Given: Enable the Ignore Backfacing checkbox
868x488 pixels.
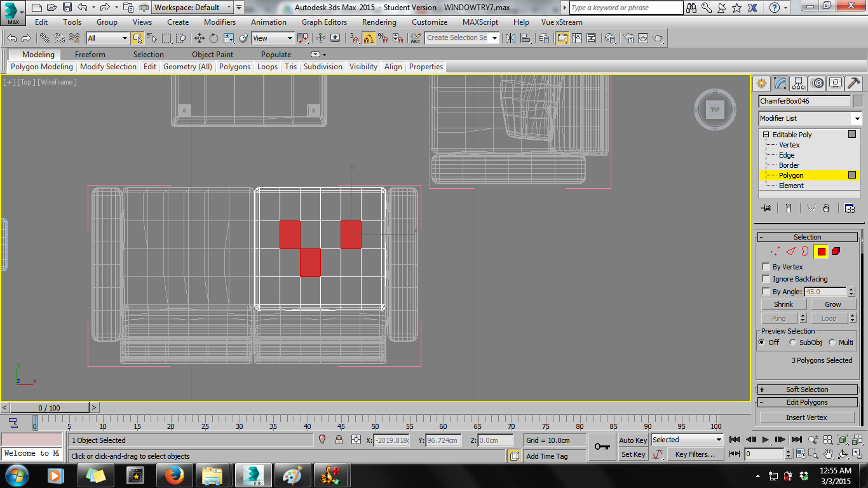Looking at the screenshot, I should click(x=766, y=278).
